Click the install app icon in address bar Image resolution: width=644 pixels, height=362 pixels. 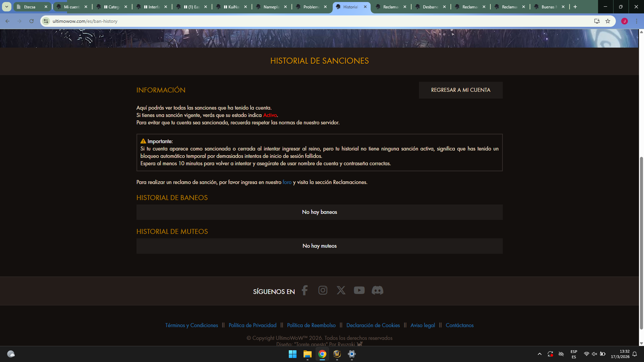click(597, 21)
